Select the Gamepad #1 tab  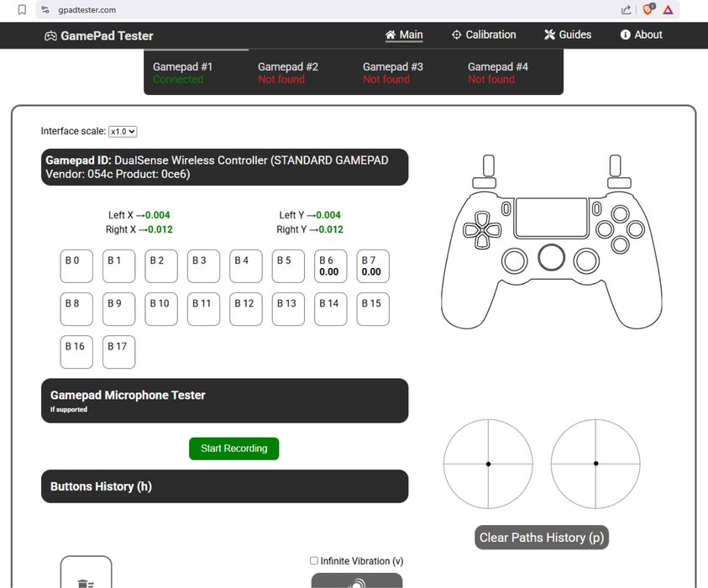pyautogui.click(x=196, y=72)
